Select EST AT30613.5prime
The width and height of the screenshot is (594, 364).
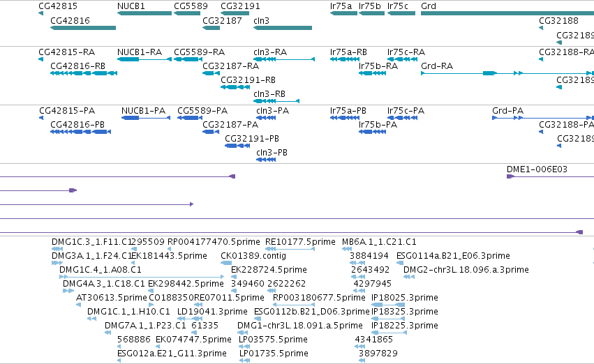[112, 298]
